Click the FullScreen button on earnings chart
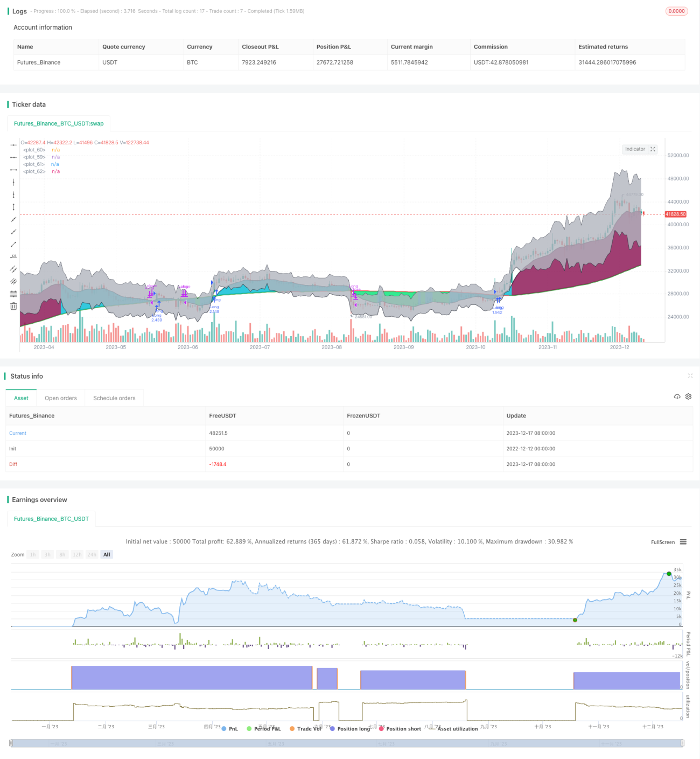The width and height of the screenshot is (700, 759). (x=663, y=542)
